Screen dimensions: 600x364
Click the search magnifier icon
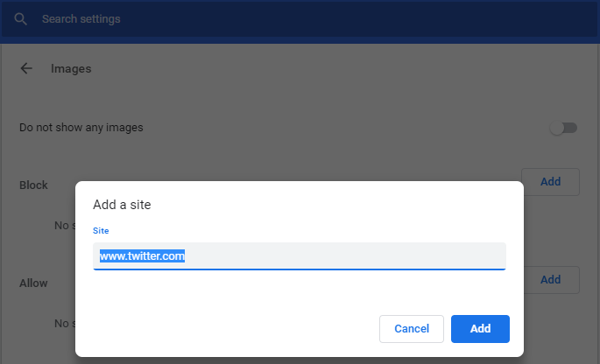click(21, 18)
